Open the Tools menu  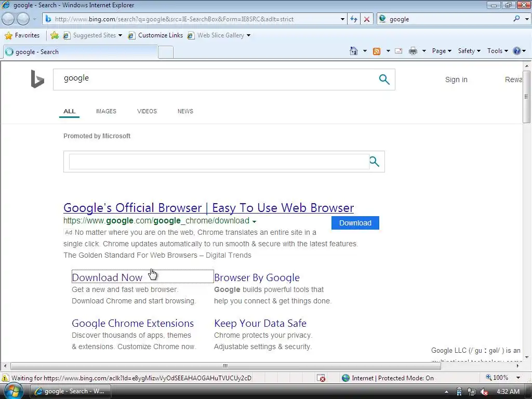(497, 51)
